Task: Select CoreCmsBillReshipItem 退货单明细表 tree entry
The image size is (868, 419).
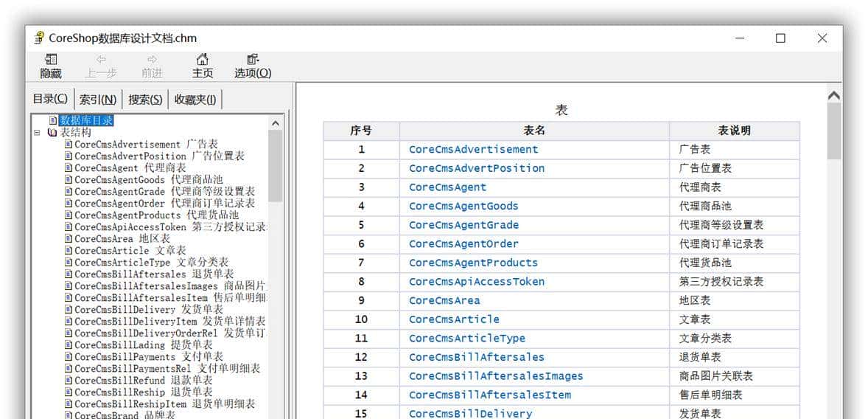Action: click(x=165, y=404)
